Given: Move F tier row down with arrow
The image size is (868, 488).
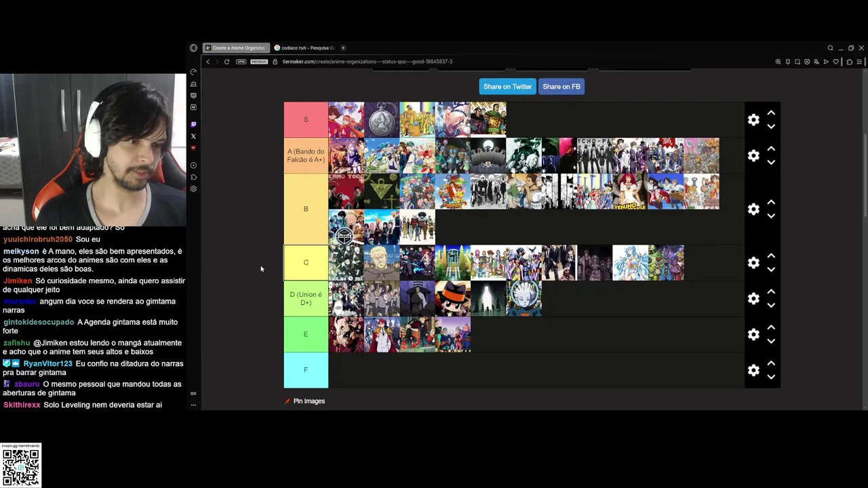Looking at the screenshot, I should tap(771, 378).
